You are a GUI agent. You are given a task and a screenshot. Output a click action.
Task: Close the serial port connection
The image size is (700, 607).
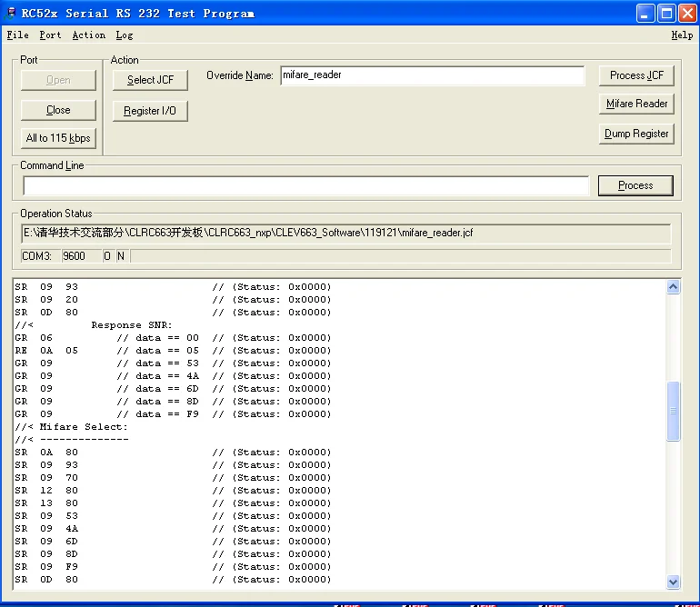[58, 110]
